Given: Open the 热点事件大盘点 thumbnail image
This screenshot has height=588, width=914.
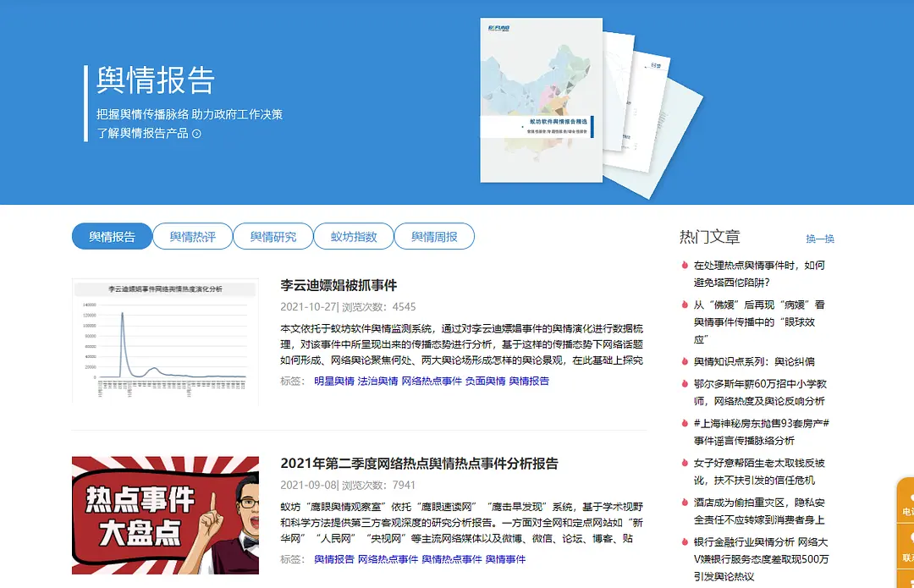Looking at the screenshot, I should (165, 515).
